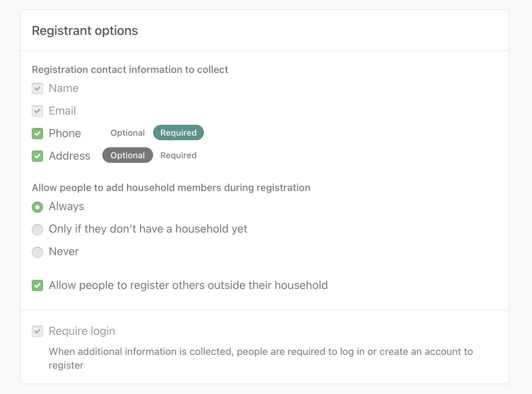Click the greyed-out Email checkbox
The image size is (532, 394).
[x=37, y=111]
